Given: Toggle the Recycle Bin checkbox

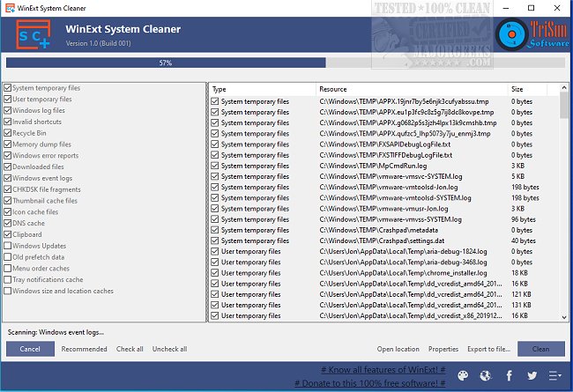Looking at the screenshot, I should (x=8, y=133).
